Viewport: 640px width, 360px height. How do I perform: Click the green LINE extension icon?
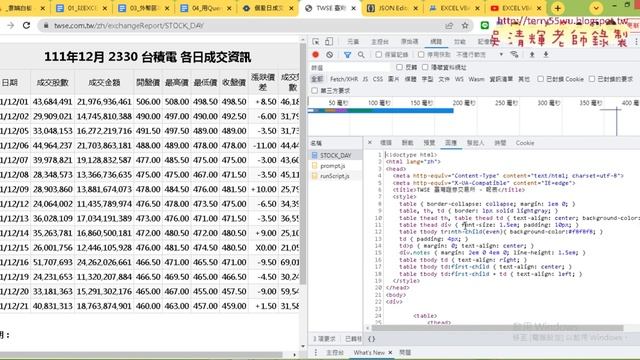click(484, 25)
